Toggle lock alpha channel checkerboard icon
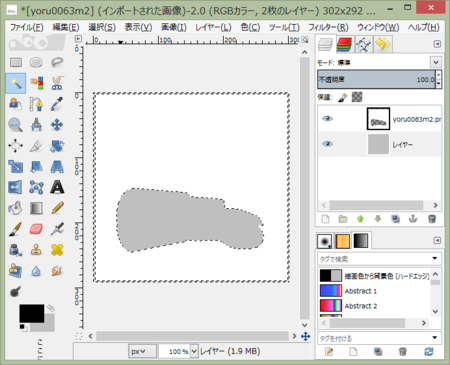 (357, 97)
